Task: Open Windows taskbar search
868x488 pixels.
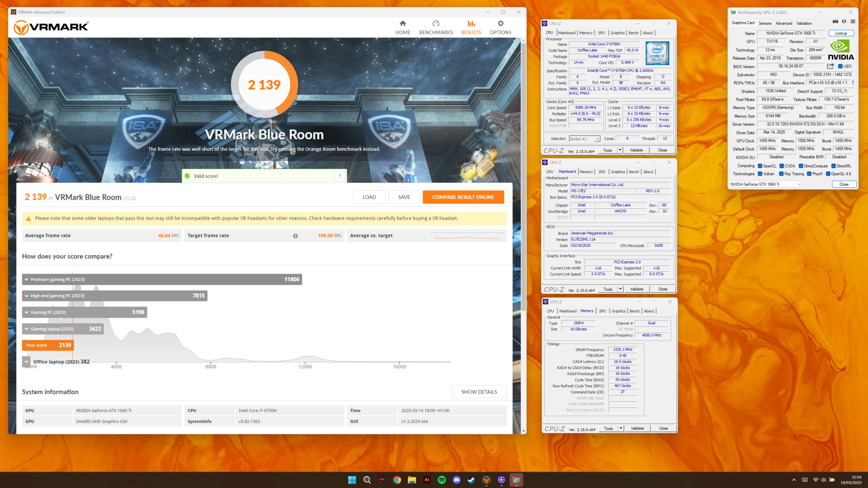Action: 367,480
